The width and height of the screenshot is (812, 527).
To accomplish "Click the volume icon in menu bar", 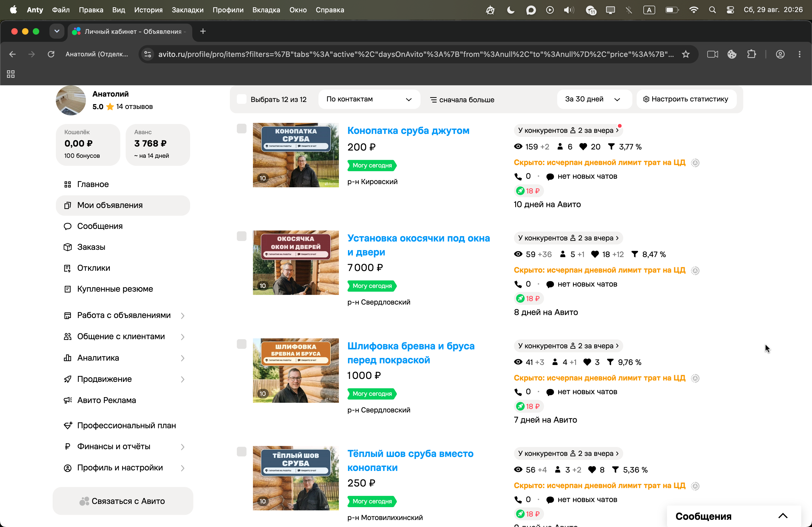I will pyautogui.click(x=569, y=10).
